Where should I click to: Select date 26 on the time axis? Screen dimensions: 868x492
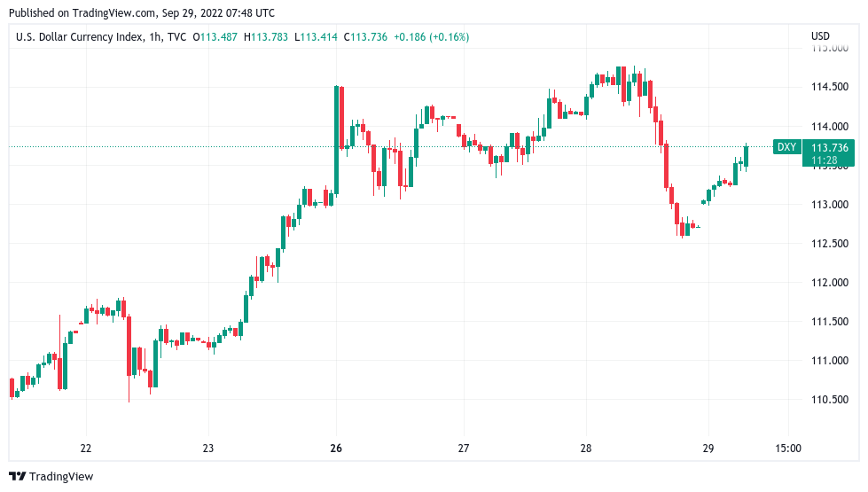[337, 449]
